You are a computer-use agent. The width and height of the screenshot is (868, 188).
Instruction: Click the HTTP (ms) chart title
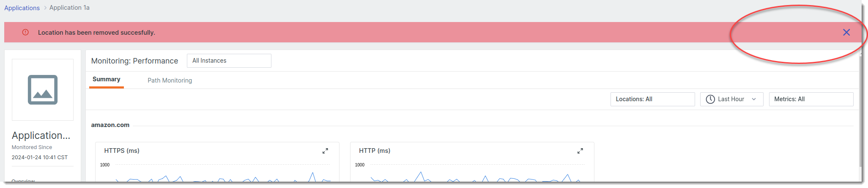pos(375,151)
